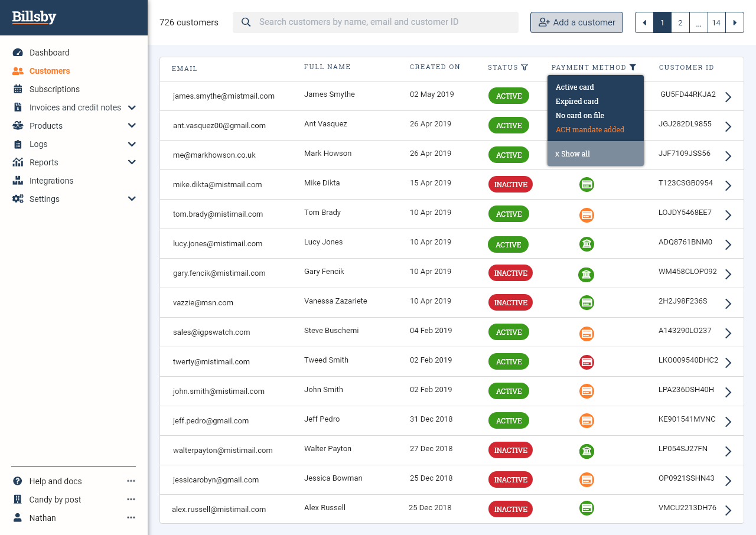Open Alex Russell details chevron
The width and height of the screenshot is (756, 535).
coord(728,510)
